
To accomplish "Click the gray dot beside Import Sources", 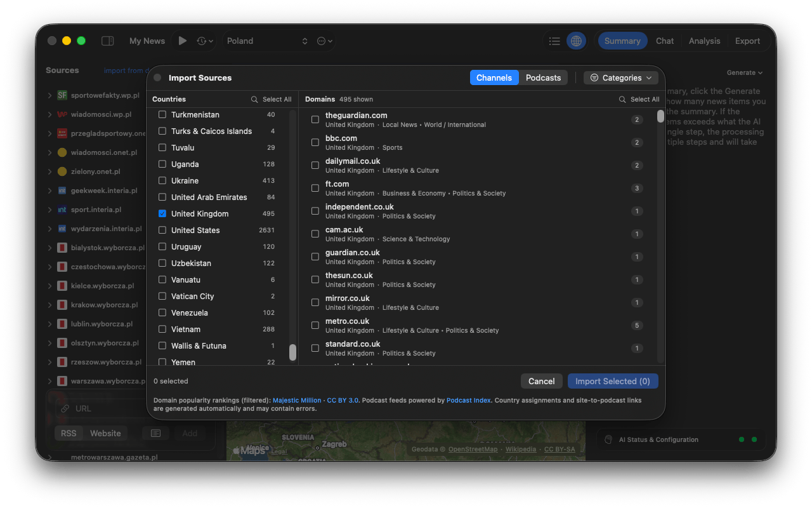I will (x=157, y=77).
